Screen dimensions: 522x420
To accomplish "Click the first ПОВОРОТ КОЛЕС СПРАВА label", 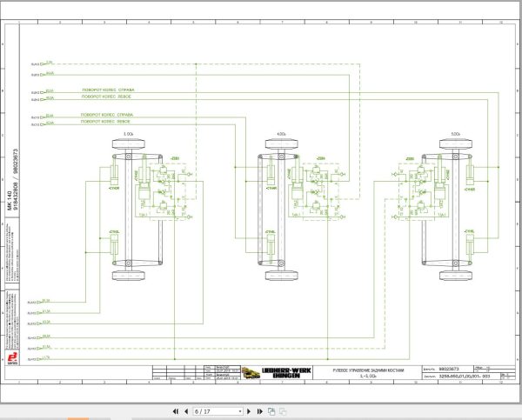I will (x=108, y=90).
